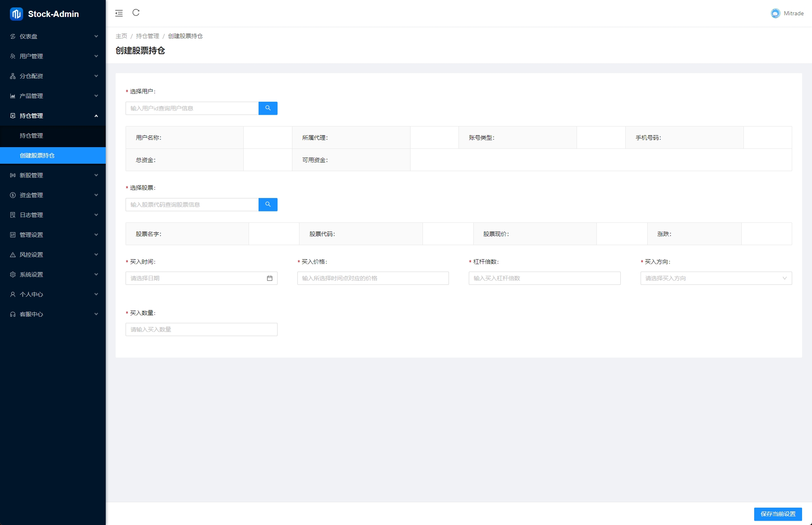The width and height of the screenshot is (812, 525).
Task: Go to 主页 breadcrumb link
Action: [x=121, y=36]
